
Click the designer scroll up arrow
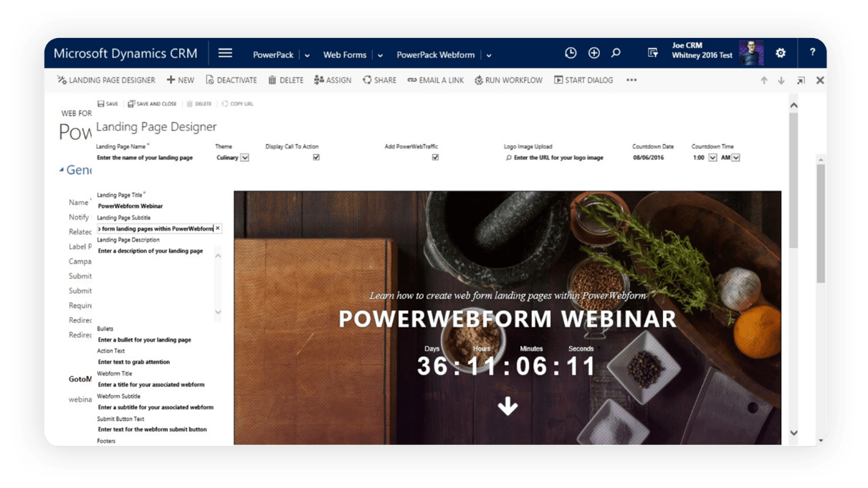pos(793,105)
